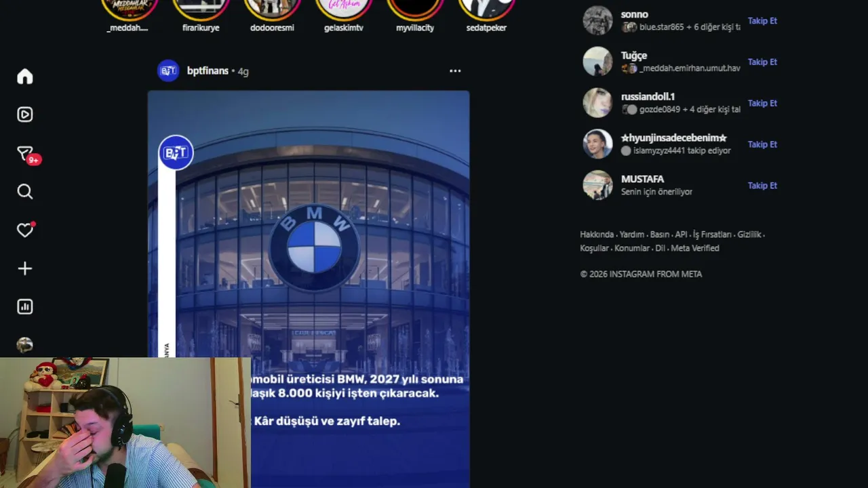Viewport: 868px width, 488px height.
Task: Go to Instagram Home feed
Action: click(x=25, y=77)
